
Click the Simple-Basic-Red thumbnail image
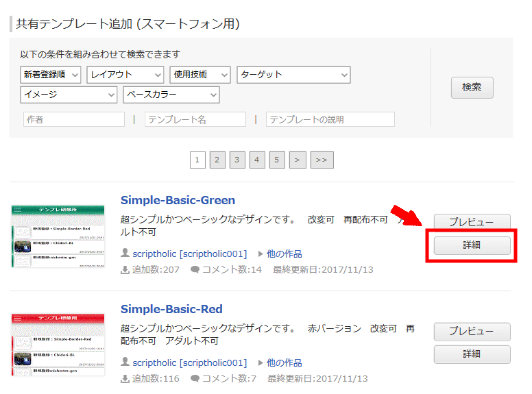coord(58,345)
